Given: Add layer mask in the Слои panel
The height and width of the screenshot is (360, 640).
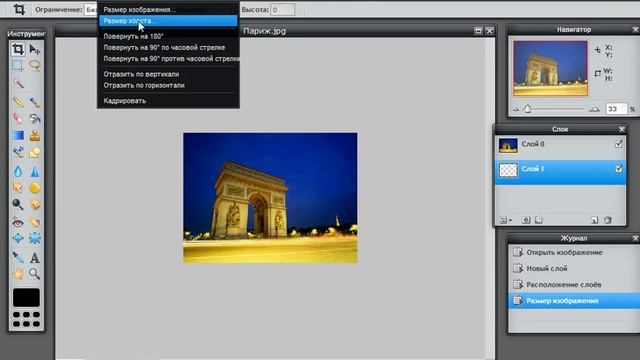Looking at the screenshot, I should (x=526, y=220).
